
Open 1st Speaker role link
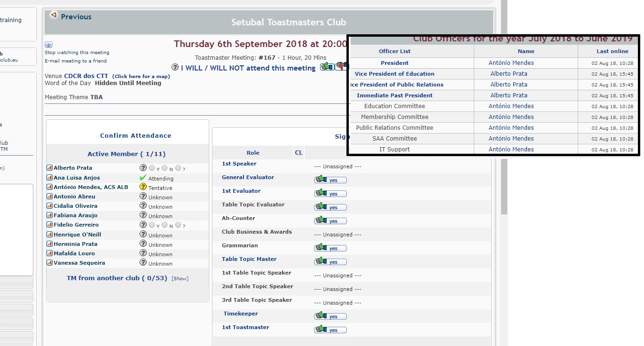[239, 164]
